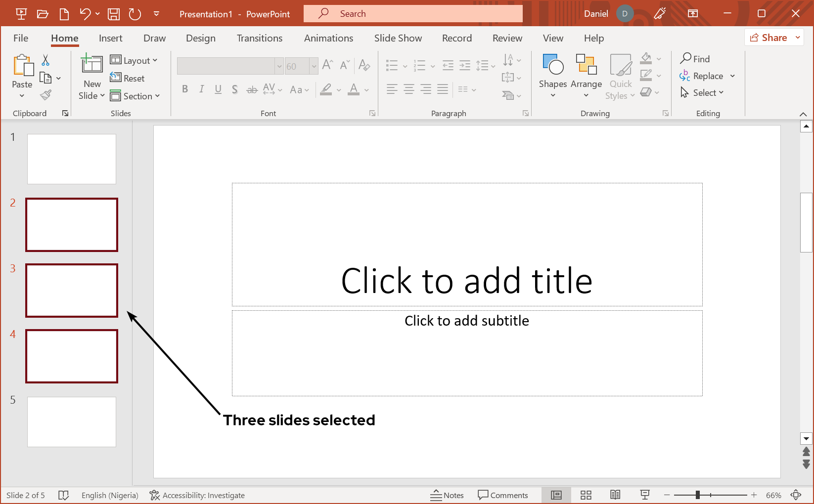Switch to the Insert tab

(110, 38)
